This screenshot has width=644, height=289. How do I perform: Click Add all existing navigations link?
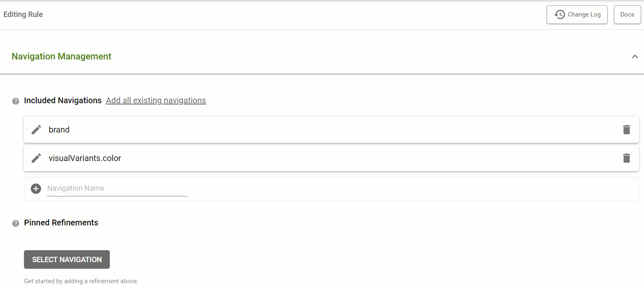click(156, 100)
